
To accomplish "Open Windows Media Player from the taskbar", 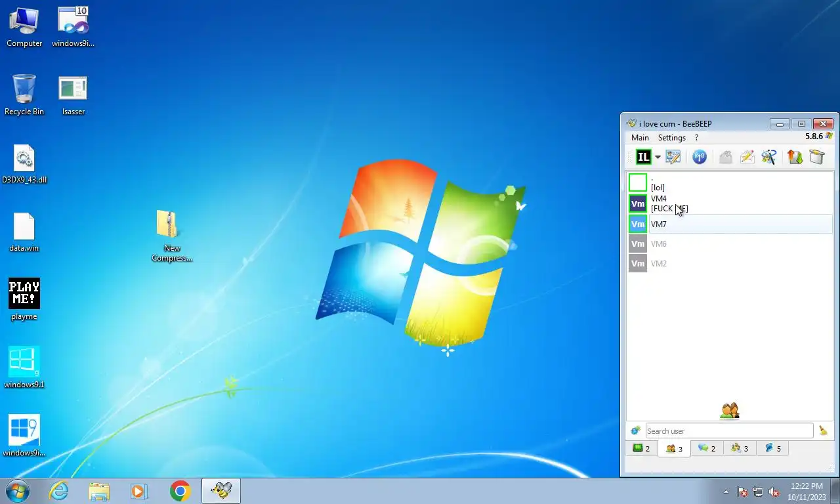I will (x=139, y=491).
